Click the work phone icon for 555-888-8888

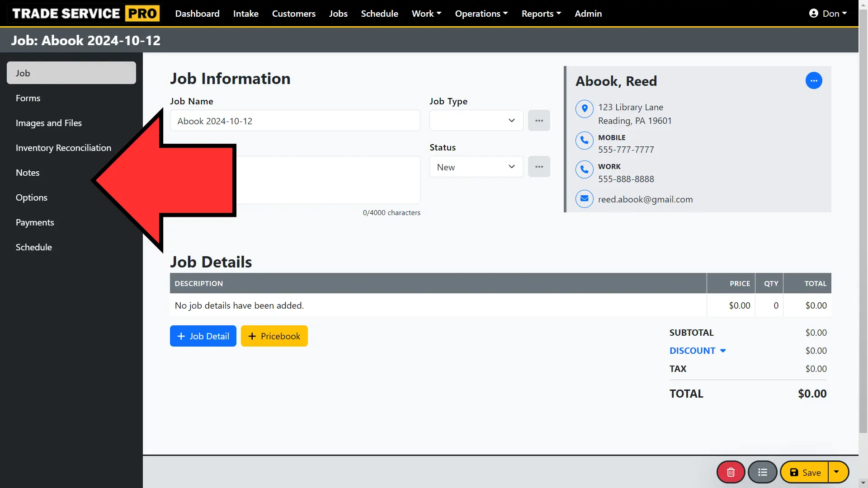coord(584,169)
